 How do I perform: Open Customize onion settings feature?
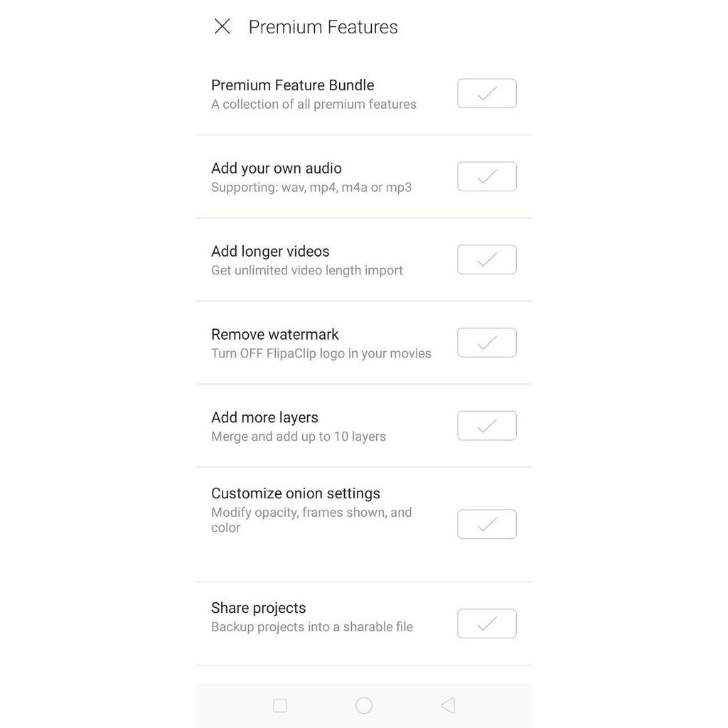[295, 493]
